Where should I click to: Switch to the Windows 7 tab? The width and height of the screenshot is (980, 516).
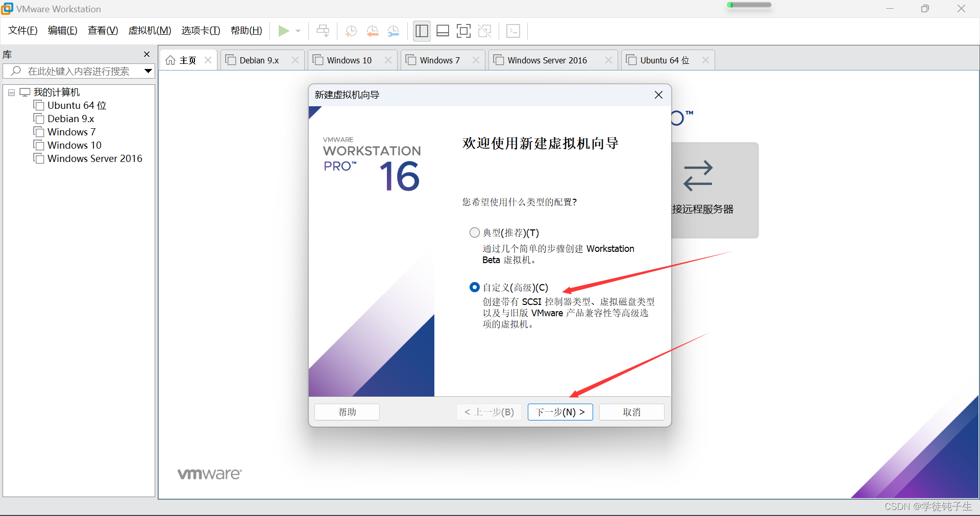pyautogui.click(x=439, y=60)
